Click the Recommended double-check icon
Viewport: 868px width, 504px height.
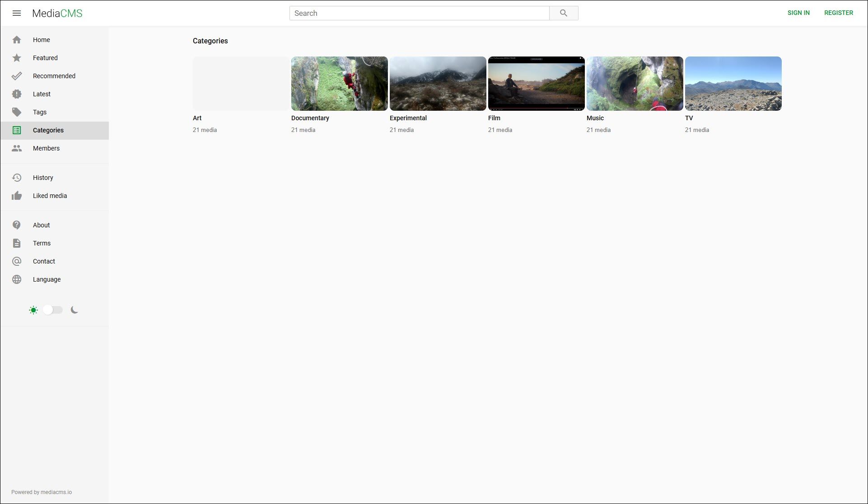pyautogui.click(x=17, y=76)
